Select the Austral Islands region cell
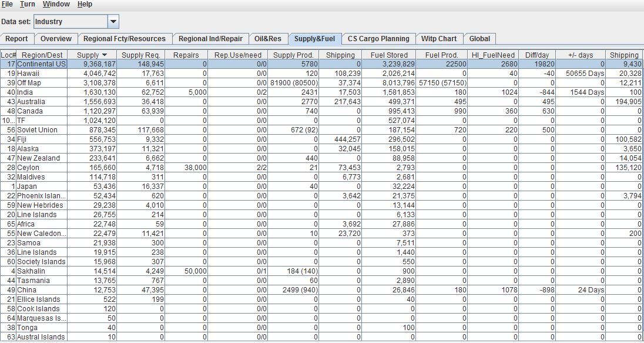Image resolution: width=644 pixels, height=343 pixels. coord(42,337)
